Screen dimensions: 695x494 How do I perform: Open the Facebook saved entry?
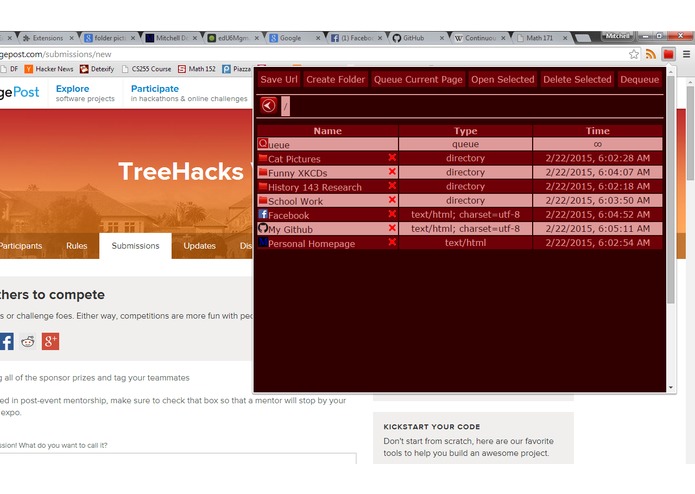pos(289,215)
